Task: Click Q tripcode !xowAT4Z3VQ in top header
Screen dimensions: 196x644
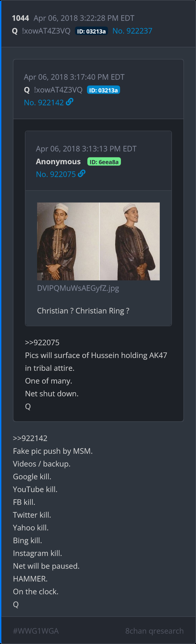Action: (46, 31)
